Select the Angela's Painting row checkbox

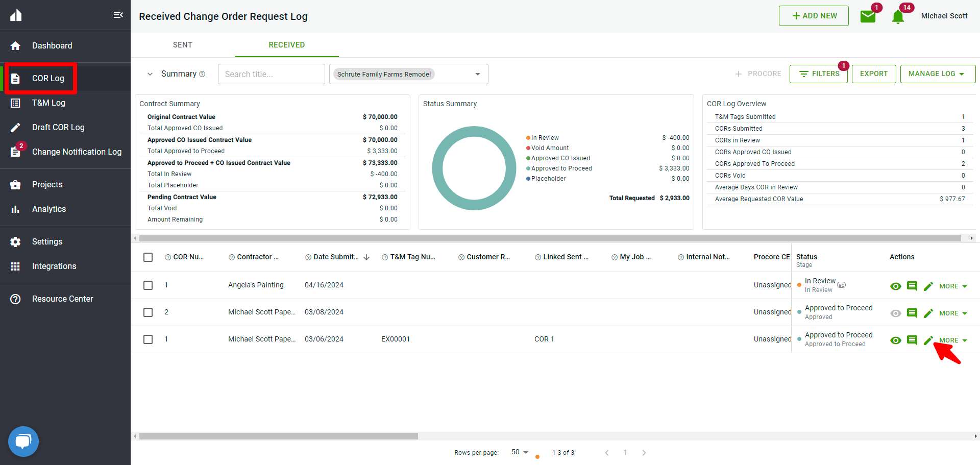click(x=148, y=285)
